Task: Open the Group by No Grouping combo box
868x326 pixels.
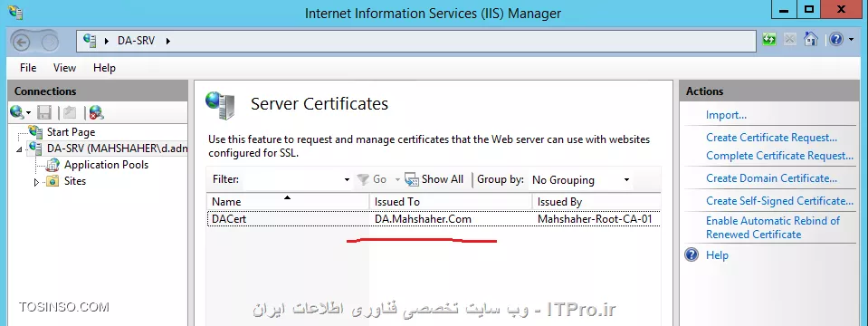Action: pyautogui.click(x=580, y=180)
